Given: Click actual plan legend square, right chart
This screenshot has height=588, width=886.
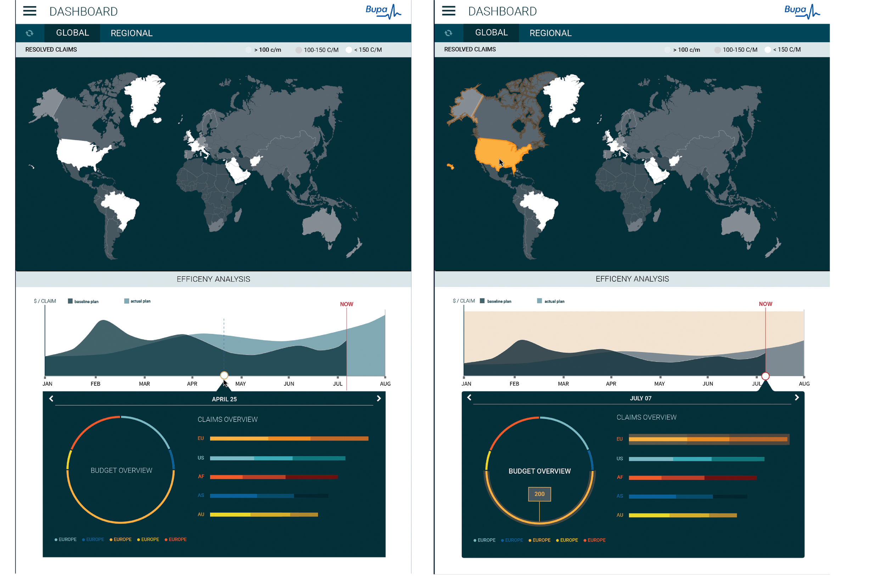Looking at the screenshot, I should [x=539, y=301].
